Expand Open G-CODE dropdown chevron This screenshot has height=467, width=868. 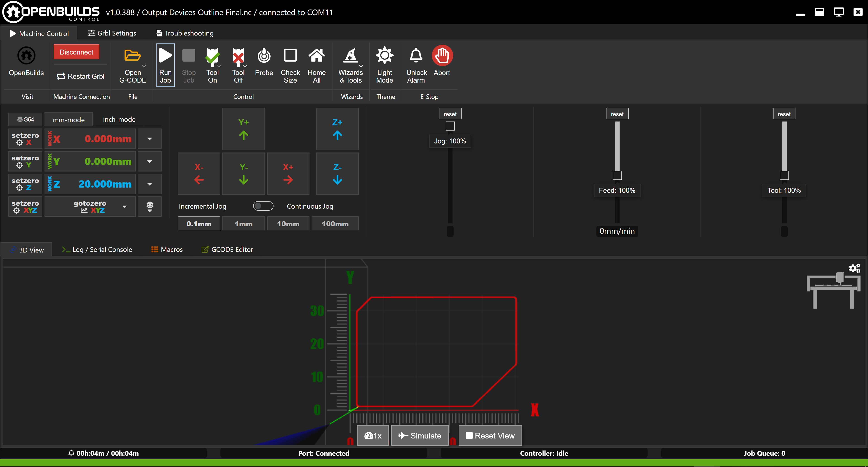144,67
